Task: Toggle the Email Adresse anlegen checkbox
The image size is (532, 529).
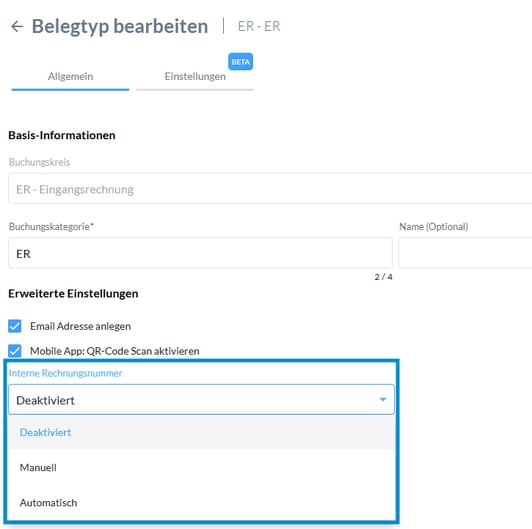Action: [x=15, y=326]
